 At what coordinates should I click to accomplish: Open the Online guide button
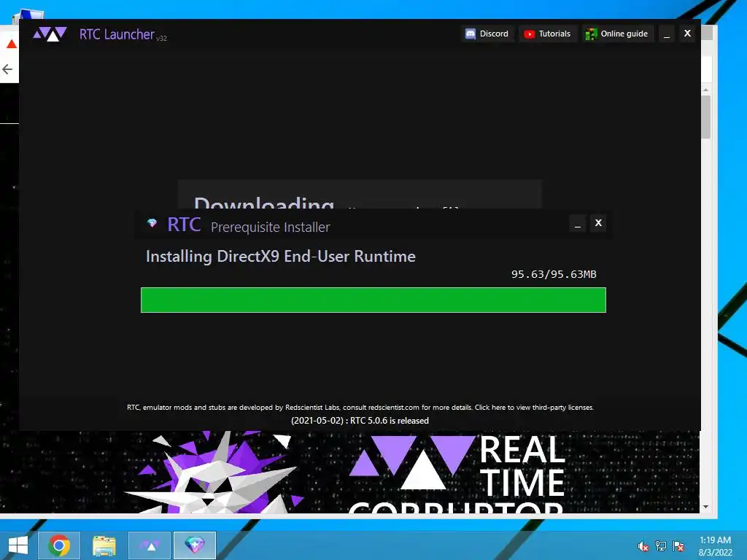(x=617, y=34)
